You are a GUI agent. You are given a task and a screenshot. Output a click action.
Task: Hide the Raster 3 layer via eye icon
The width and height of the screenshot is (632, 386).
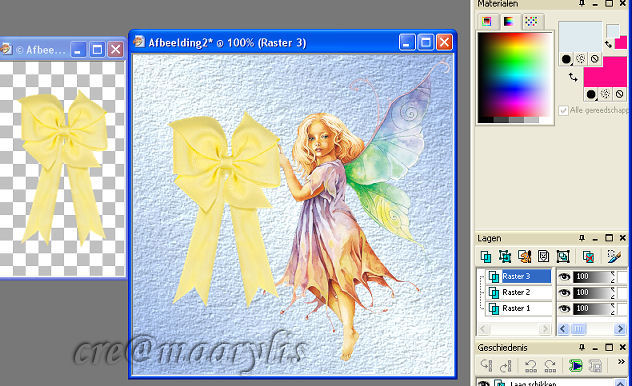click(x=564, y=276)
